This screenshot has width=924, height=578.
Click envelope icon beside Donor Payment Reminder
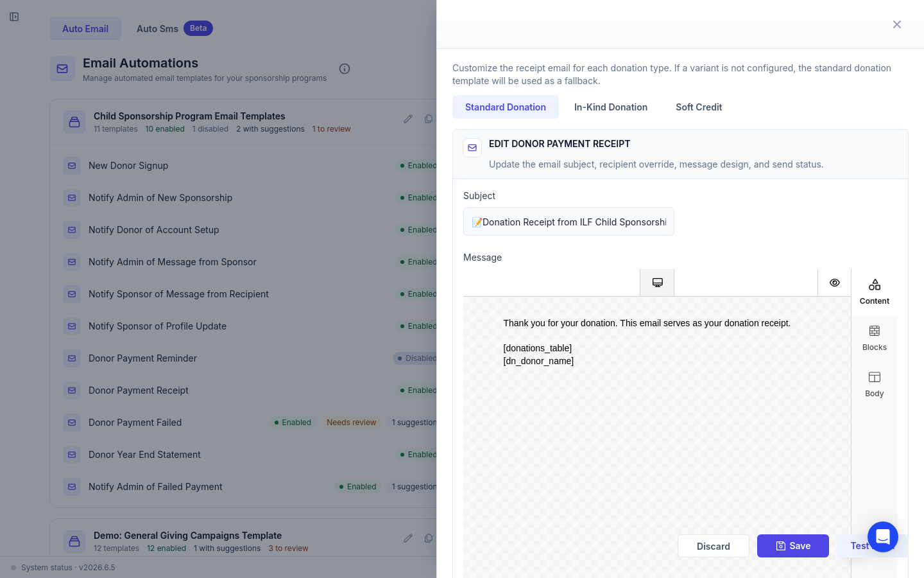[x=72, y=358]
